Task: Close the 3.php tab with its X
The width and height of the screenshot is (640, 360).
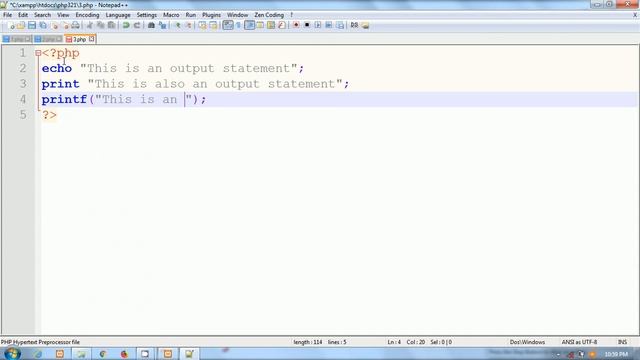Action: (x=91, y=39)
